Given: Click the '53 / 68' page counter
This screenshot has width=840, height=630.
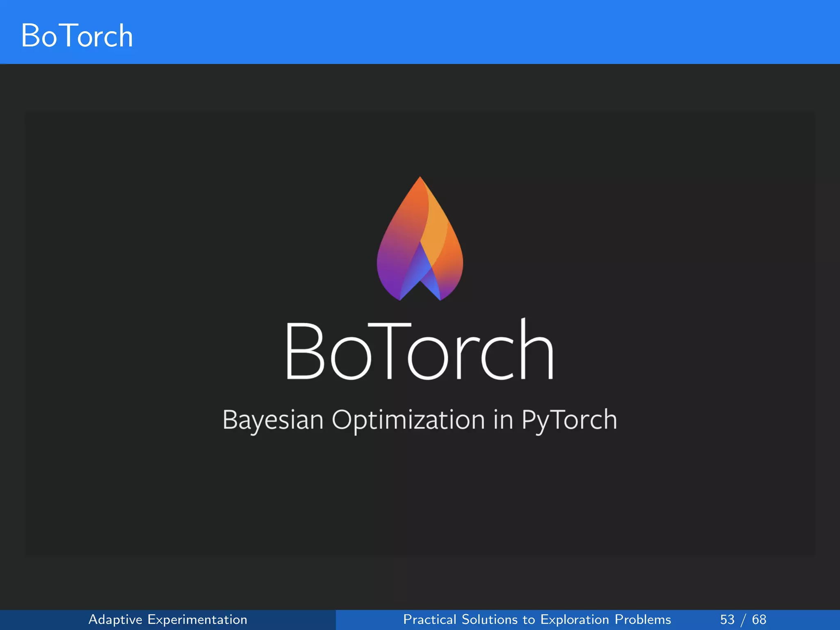Looking at the screenshot, I should click(x=743, y=619).
